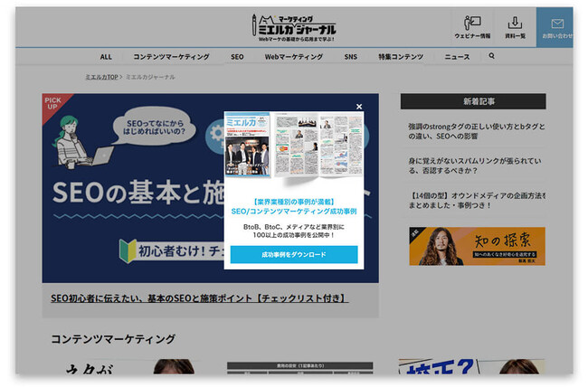Go to the ニュース navigation tab
This screenshot has width=588, height=387.
click(457, 56)
